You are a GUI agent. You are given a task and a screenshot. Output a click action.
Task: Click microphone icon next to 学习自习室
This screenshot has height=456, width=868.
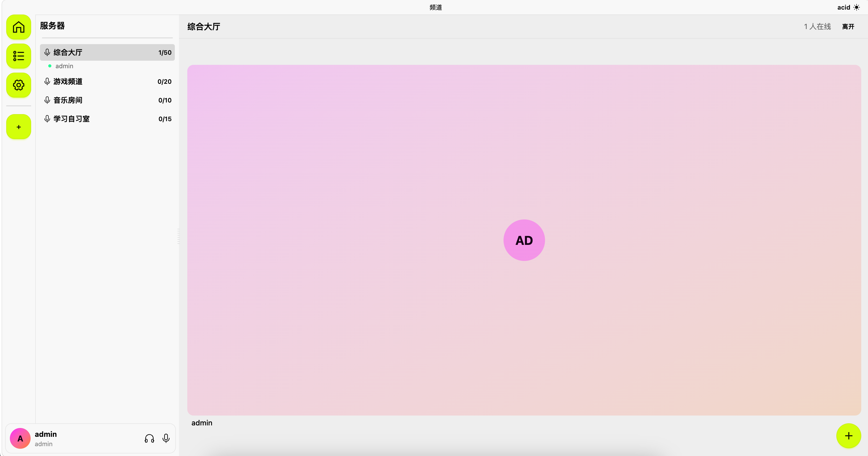click(47, 119)
